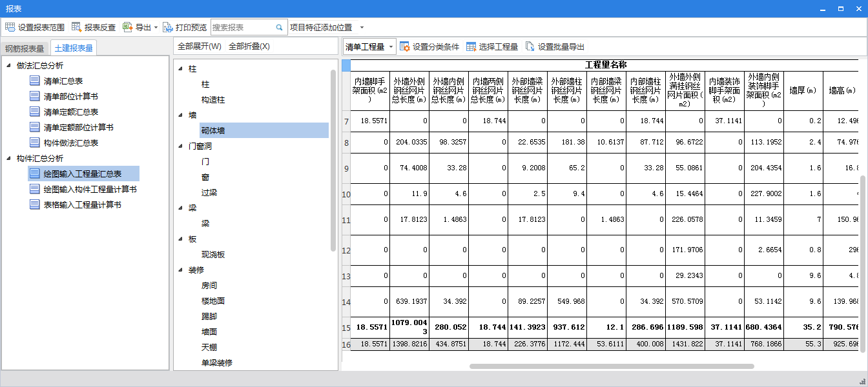
Task: Click the table select-all corner cell
Action: 346,65
